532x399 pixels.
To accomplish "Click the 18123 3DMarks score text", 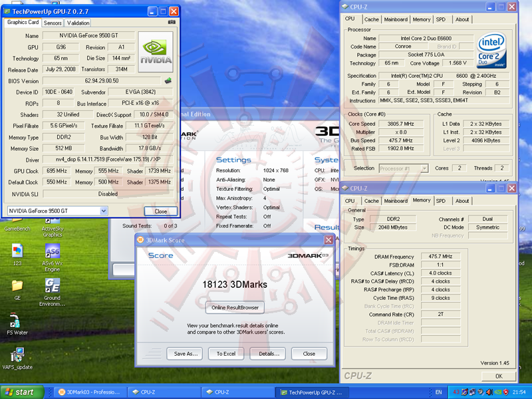I will [235, 285].
